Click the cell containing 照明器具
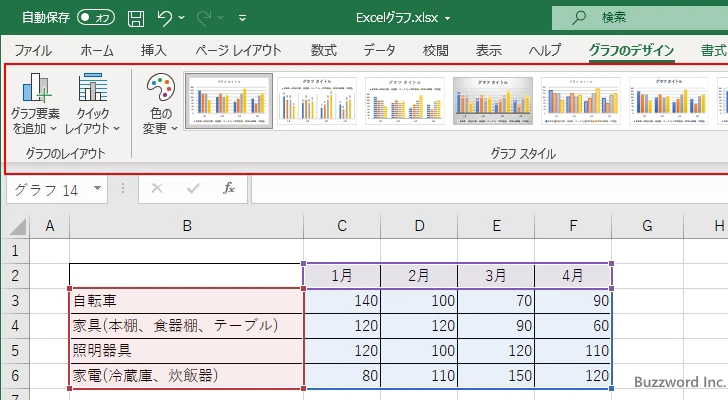This screenshot has width=728, height=400. click(187, 351)
